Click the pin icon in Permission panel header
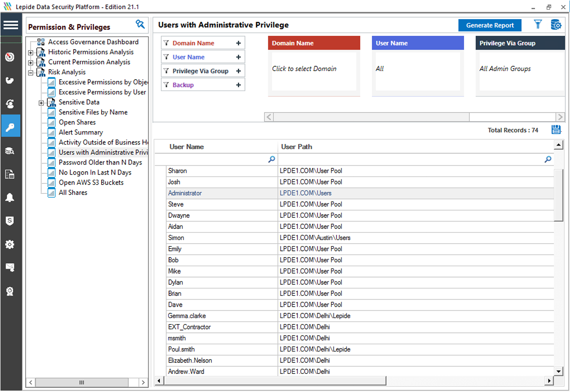 tap(140, 25)
